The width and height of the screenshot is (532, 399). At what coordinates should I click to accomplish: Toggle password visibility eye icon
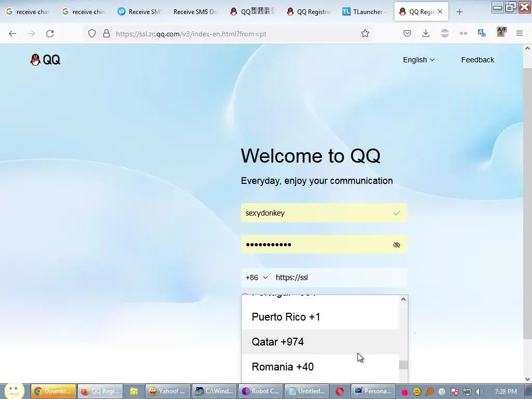[x=396, y=245]
